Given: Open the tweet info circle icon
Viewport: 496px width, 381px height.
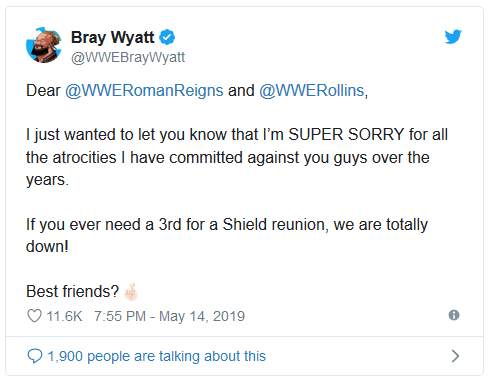Looking at the screenshot, I should coord(454,315).
